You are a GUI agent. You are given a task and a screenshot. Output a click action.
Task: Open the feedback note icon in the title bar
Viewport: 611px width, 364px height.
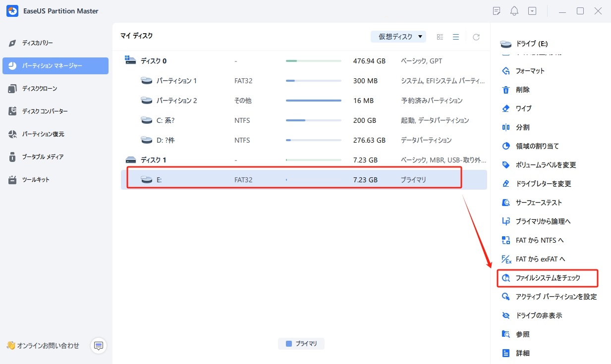(496, 10)
